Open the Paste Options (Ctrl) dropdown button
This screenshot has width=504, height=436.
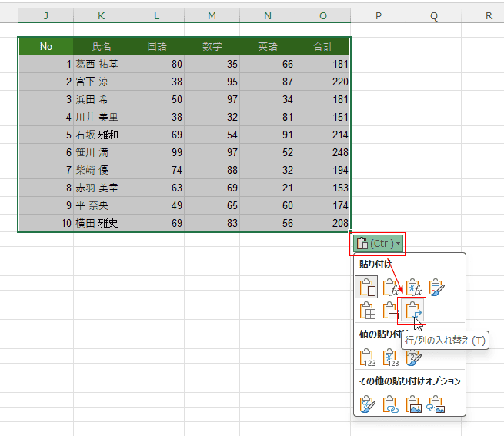tap(379, 244)
